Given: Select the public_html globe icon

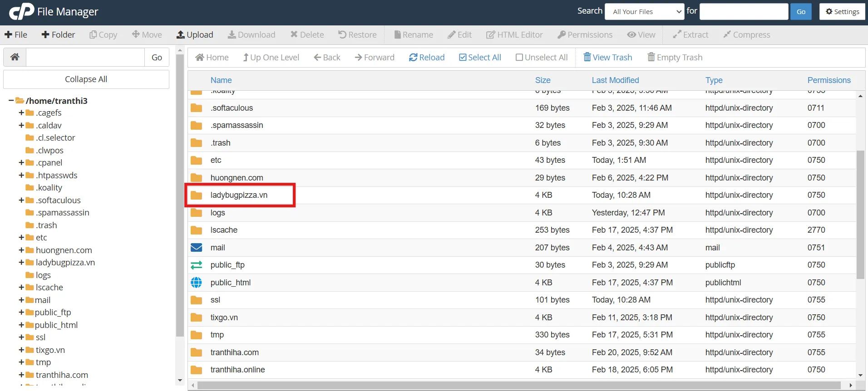Looking at the screenshot, I should [197, 283].
